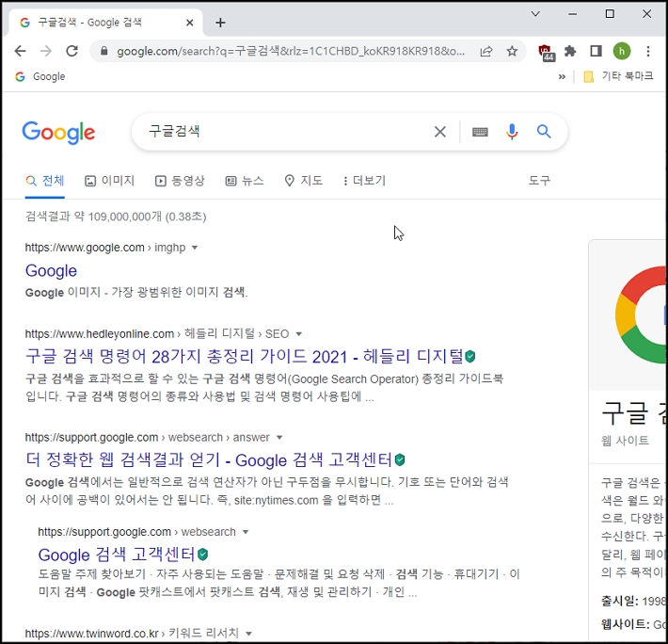Click the Google logo on results page
668x644 pixels.
[x=58, y=132]
